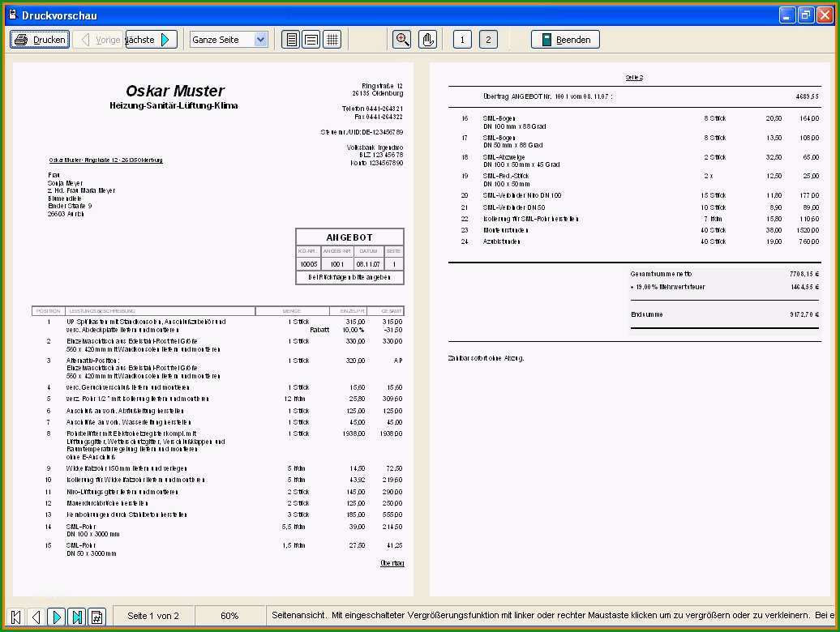Viewport: 840px width, 632px height.
Task: Click the Endsumme total line
Action: [725, 314]
